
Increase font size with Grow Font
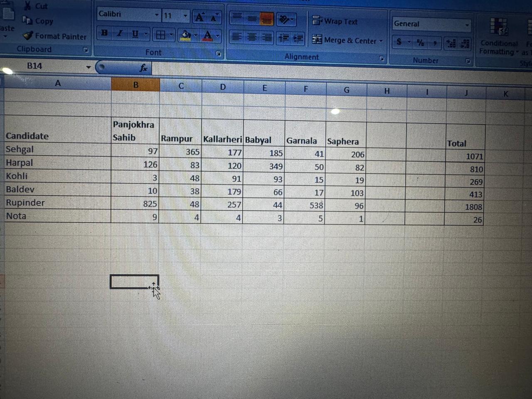[x=199, y=17]
